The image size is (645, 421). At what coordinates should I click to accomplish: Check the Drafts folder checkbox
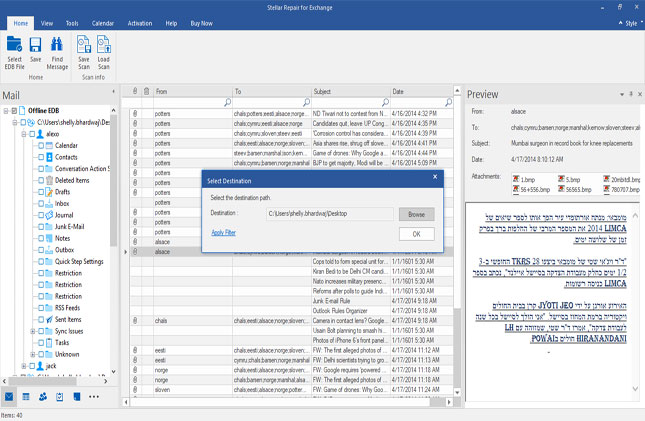click(x=41, y=192)
